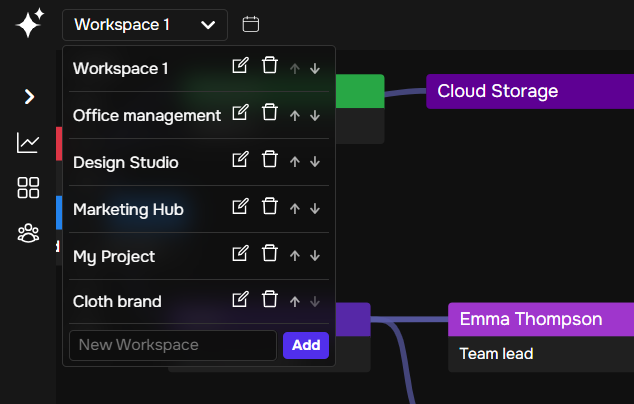Expand the left sidebar with chevron

pyautogui.click(x=29, y=97)
